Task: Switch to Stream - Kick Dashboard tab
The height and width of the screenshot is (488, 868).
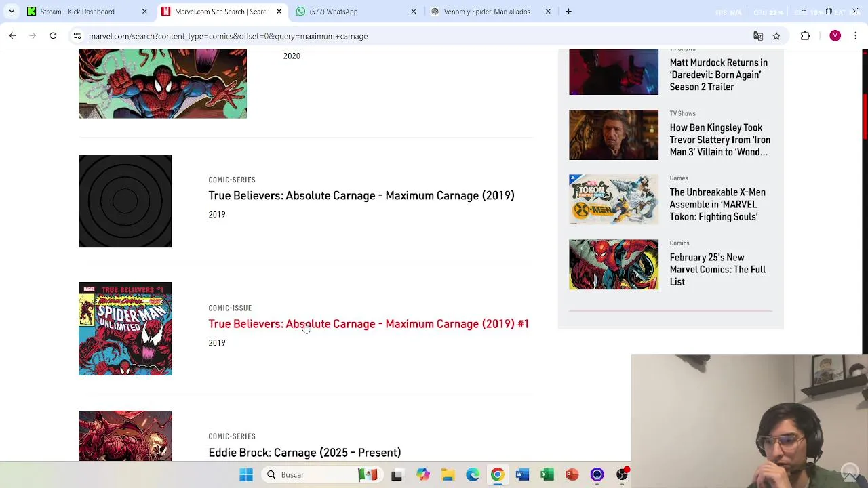Action: coord(86,12)
